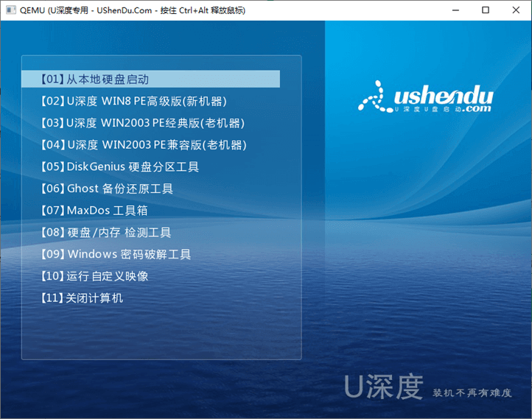Select [01] boot from local hard disk

click(x=150, y=79)
